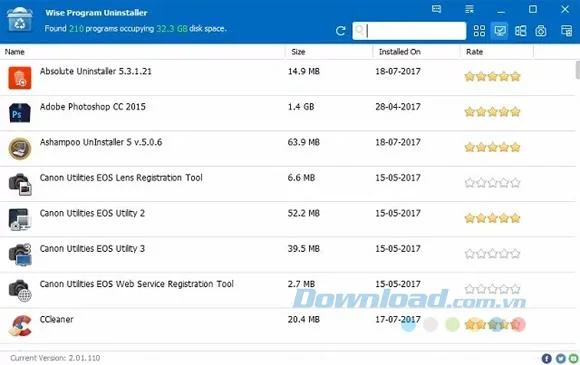Viewport: 580px width, 365px height.
Task: Select 'Canon Utilities EOS Web Service Registration Tool'
Action: coord(136,284)
